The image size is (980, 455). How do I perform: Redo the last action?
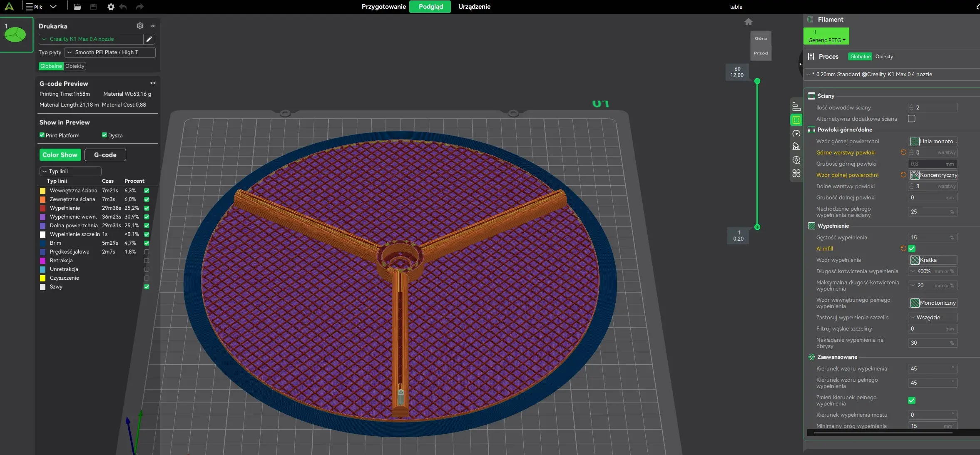[139, 7]
